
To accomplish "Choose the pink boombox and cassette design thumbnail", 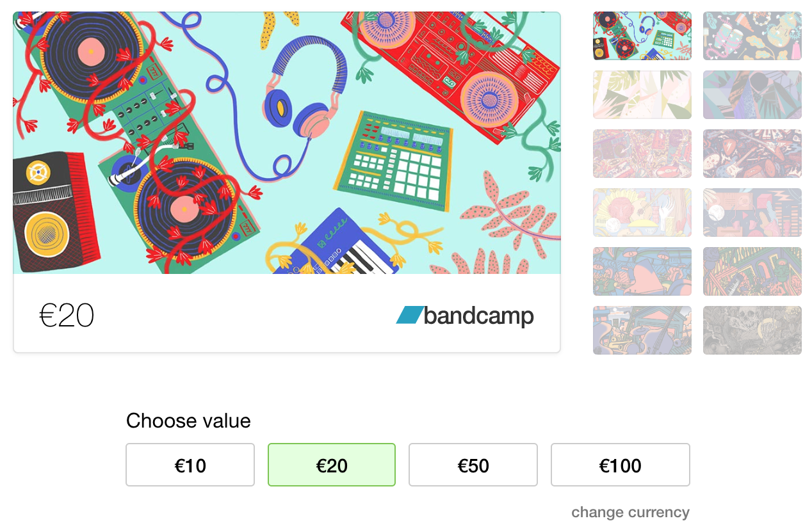I will point(642,154).
